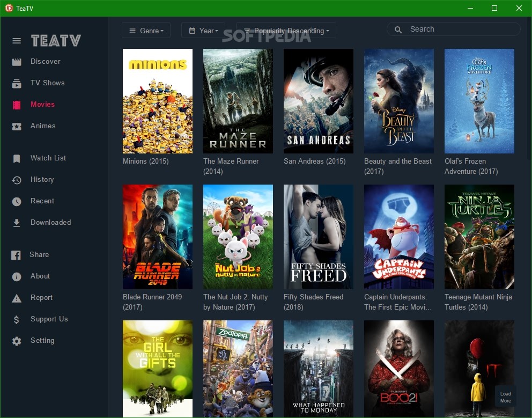Open the Genre filter dropdown
Screen dimensions: 532x418
coord(146,31)
